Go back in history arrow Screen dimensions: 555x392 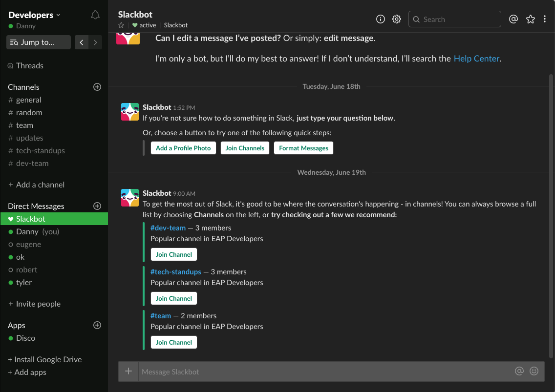pyautogui.click(x=82, y=42)
